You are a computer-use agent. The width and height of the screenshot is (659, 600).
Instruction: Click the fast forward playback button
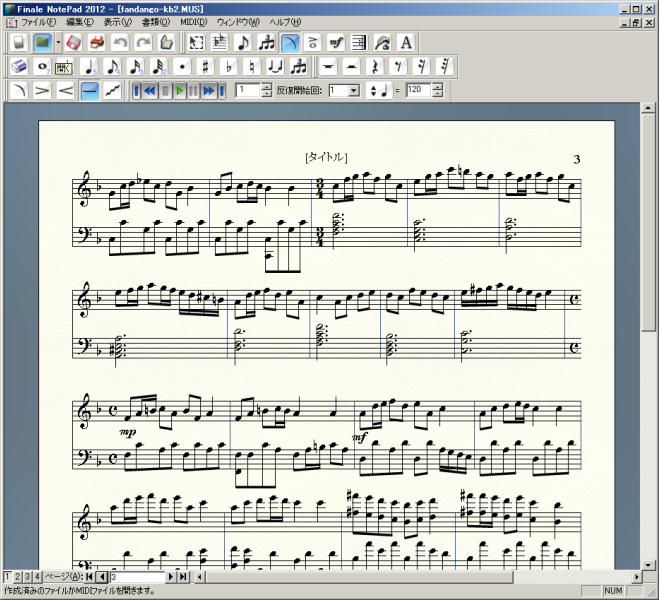point(209,90)
